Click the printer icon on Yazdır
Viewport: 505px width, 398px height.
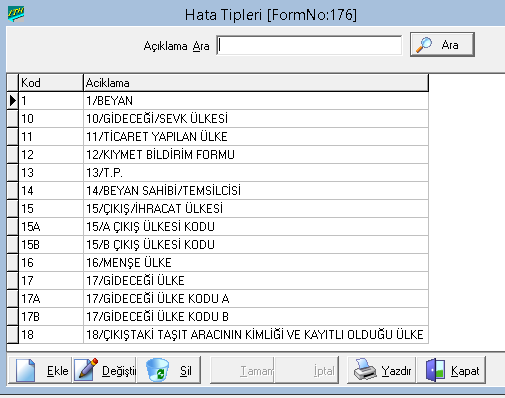tap(365, 369)
